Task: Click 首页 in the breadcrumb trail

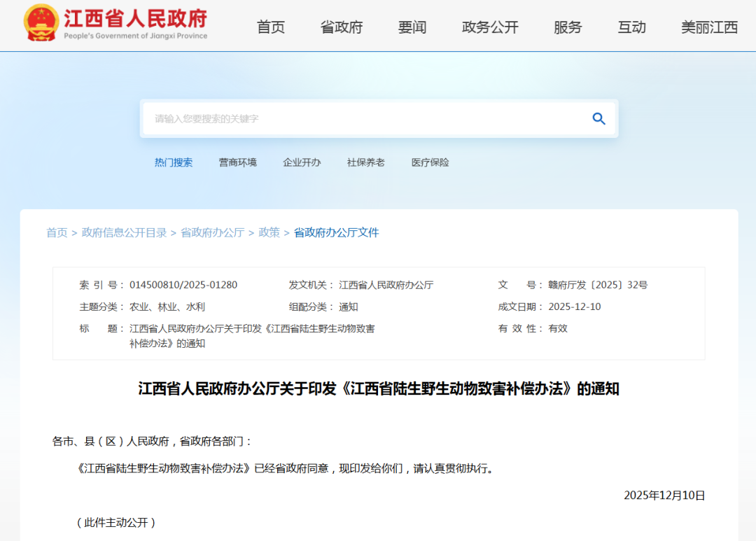Action: tap(57, 232)
